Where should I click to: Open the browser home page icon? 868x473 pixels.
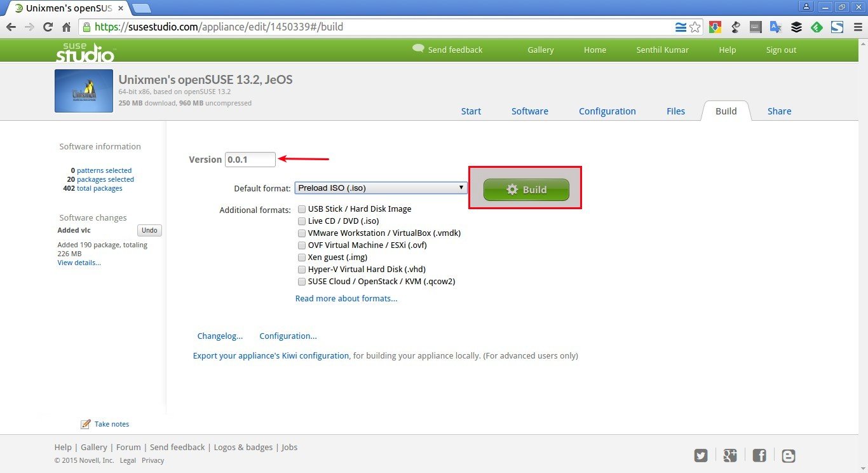pos(66,27)
